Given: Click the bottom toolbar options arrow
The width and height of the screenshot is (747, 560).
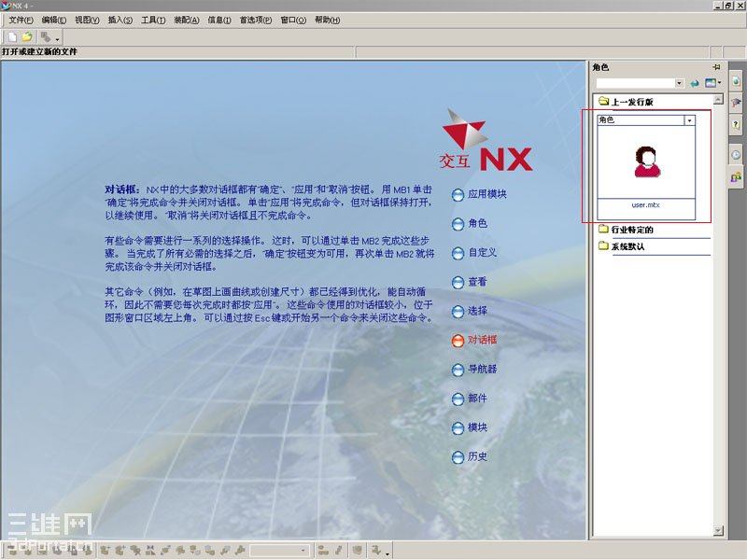Looking at the screenshot, I should [x=388, y=553].
